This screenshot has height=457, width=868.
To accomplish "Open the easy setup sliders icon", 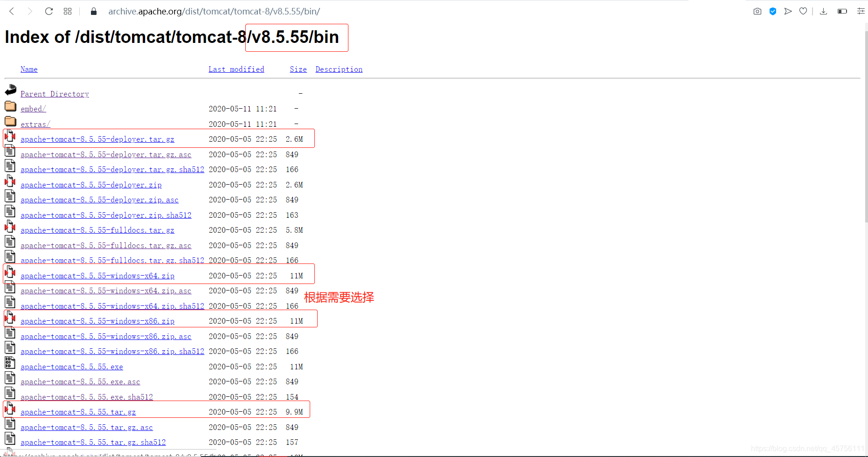I will (x=861, y=11).
